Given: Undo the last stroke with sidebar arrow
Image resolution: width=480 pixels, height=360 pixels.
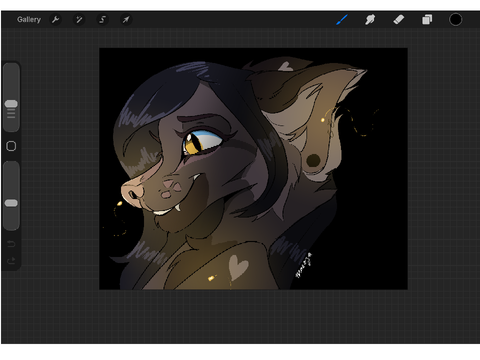Looking at the screenshot, I should (11, 244).
